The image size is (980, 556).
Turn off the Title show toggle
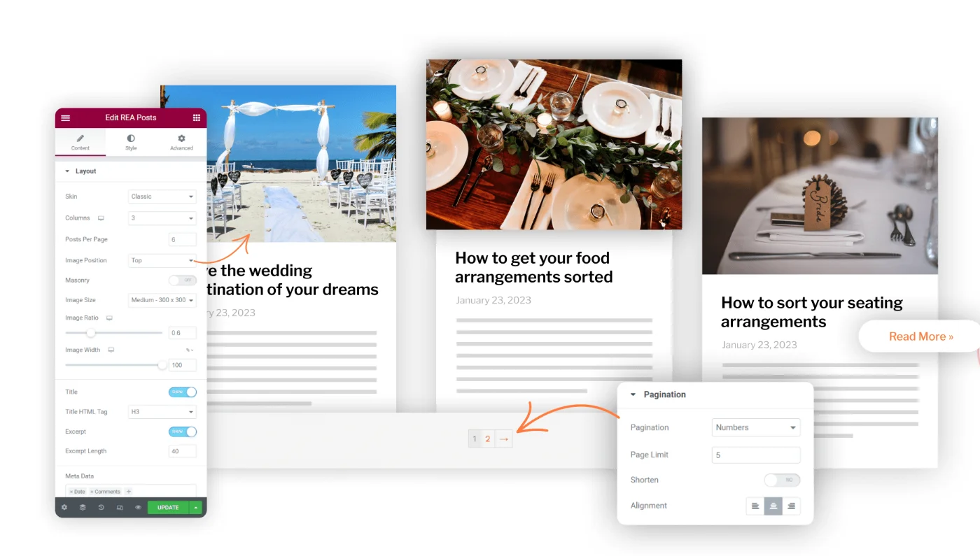click(182, 392)
